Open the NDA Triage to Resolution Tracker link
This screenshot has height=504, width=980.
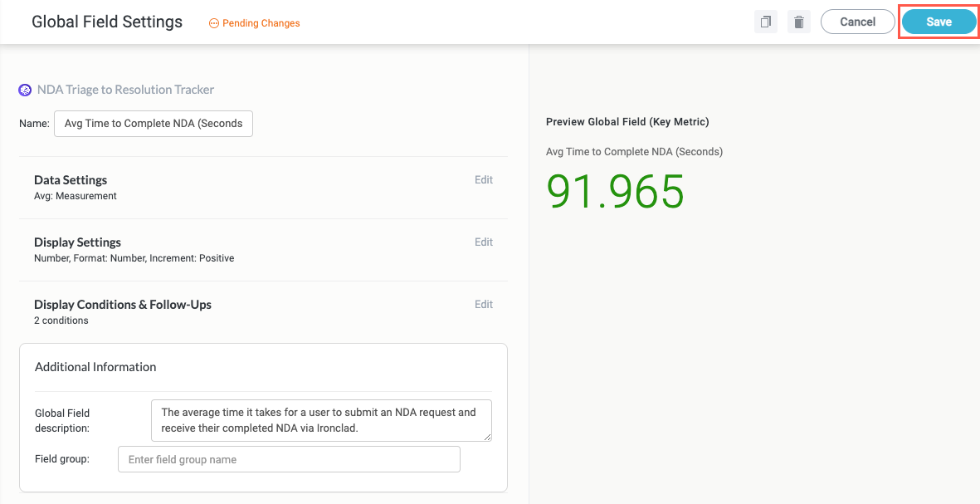pyautogui.click(x=125, y=90)
